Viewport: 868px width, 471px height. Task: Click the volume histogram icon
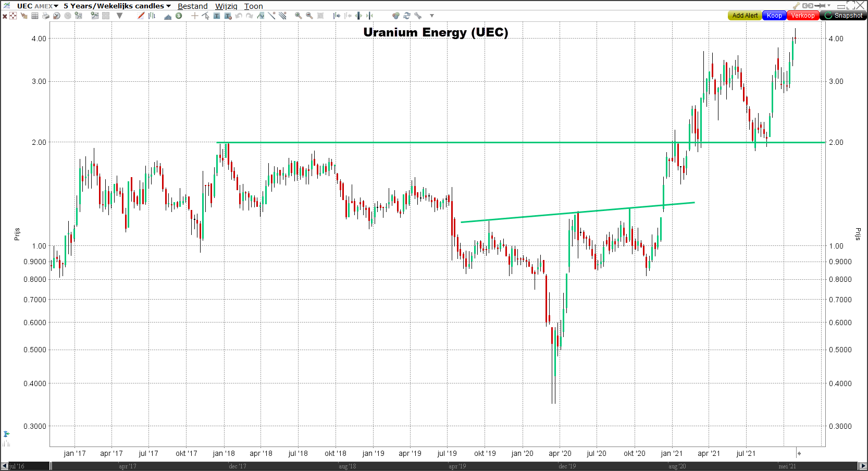click(168, 16)
